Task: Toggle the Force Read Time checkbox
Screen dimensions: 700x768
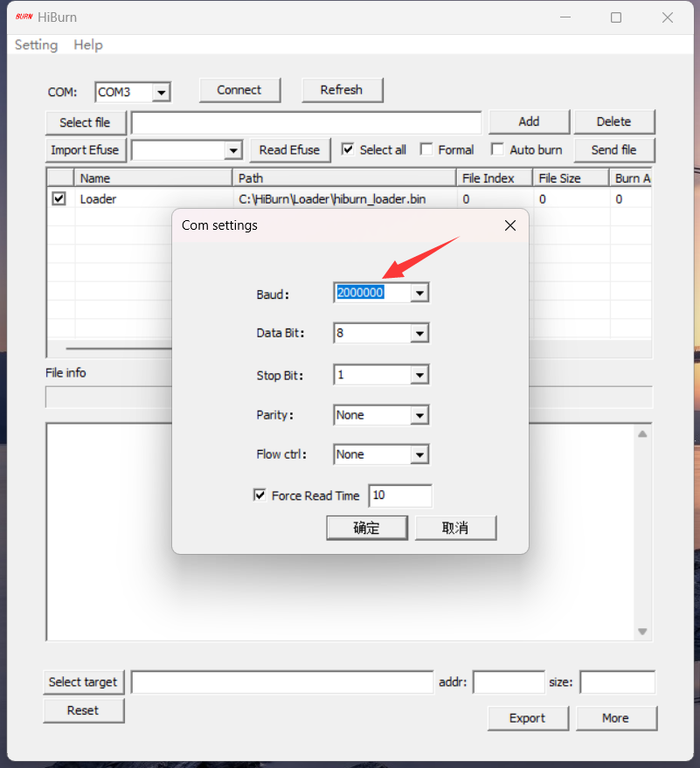Action: [x=260, y=495]
